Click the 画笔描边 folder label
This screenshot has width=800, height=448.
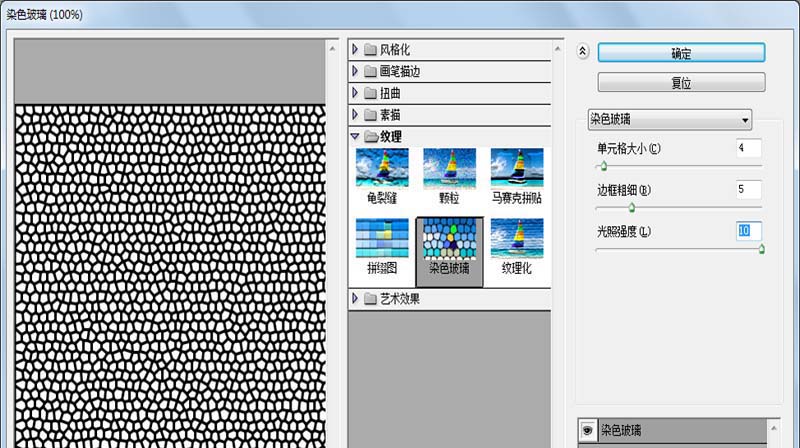point(399,71)
